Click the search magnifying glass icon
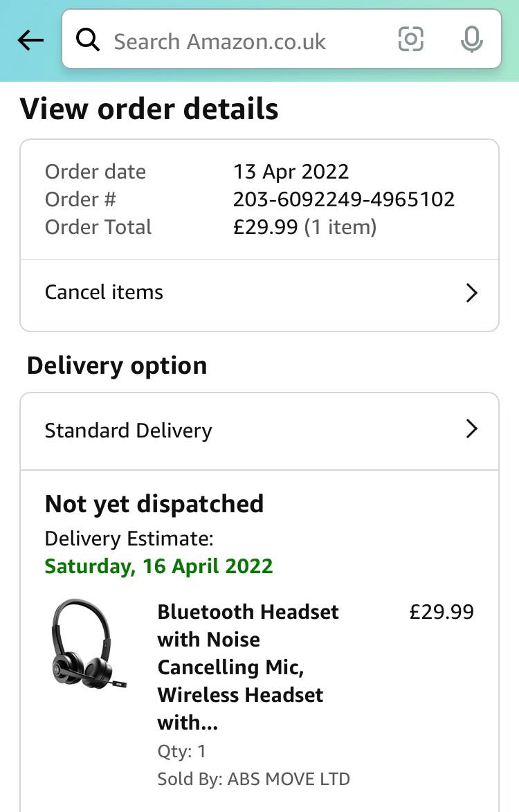Screen dimensions: 519x812 (88, 41)
